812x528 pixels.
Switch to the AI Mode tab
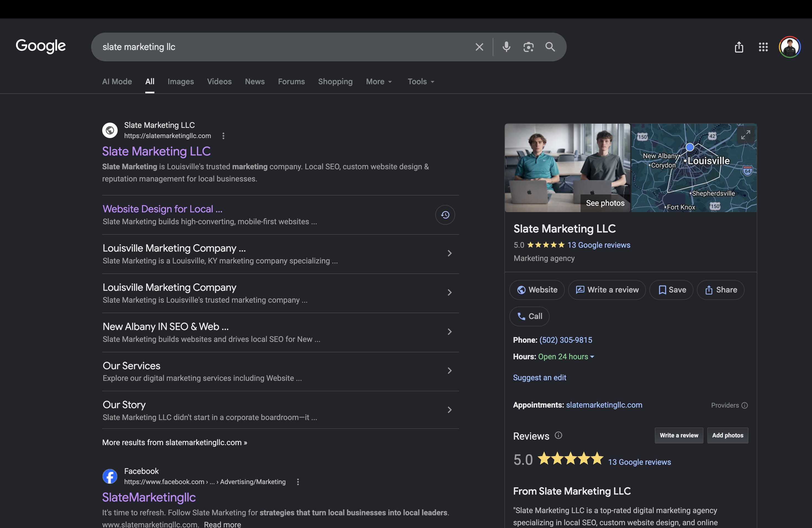point(117,81)
